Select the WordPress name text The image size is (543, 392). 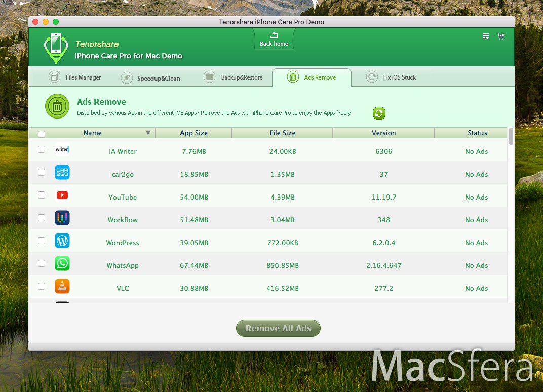(123, 243)
